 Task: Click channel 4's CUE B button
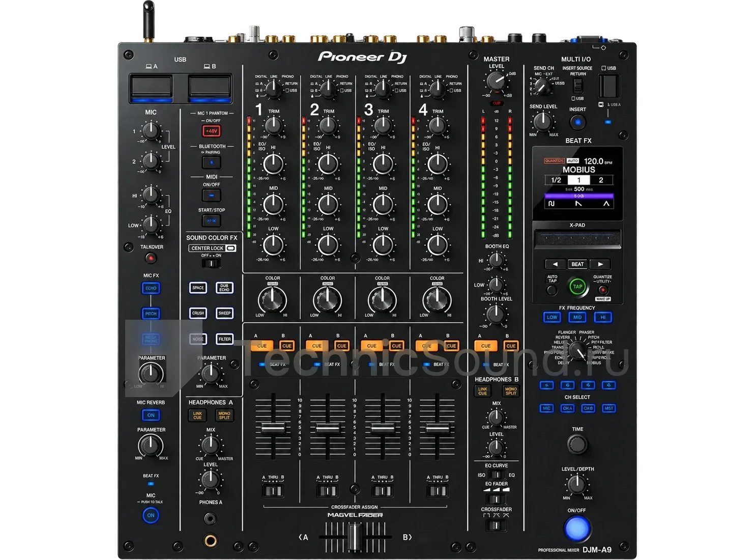[x=451, y=346]
